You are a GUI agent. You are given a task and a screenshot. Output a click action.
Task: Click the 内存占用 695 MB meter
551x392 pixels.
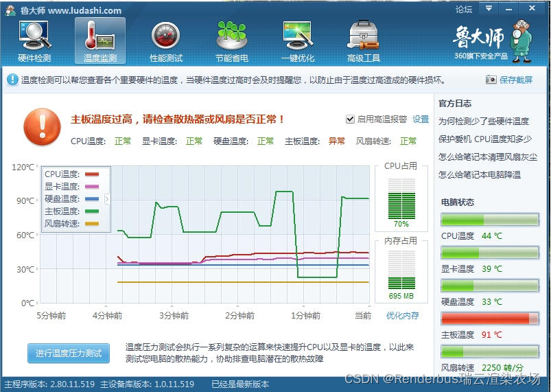click(401, 270)
